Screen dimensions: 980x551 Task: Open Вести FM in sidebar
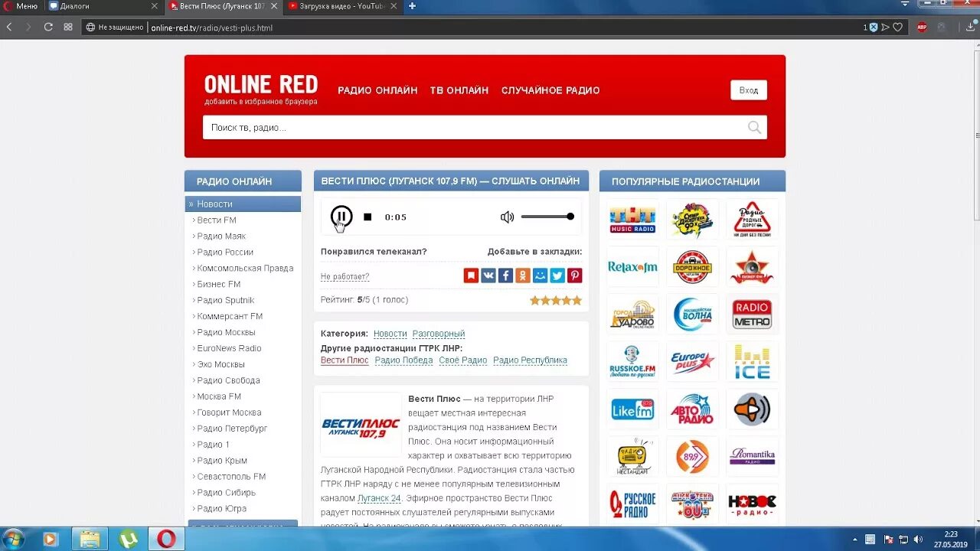coord(217,220)
